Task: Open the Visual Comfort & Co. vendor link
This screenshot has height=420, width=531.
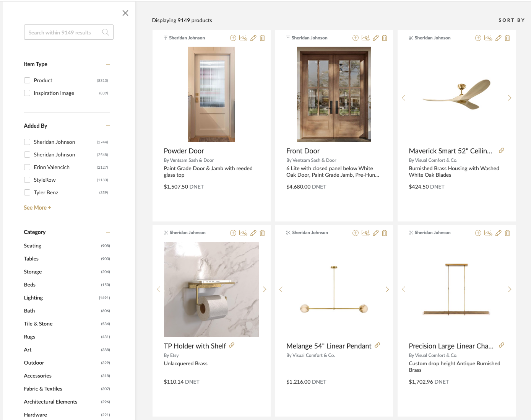Action: click(433, 160)
